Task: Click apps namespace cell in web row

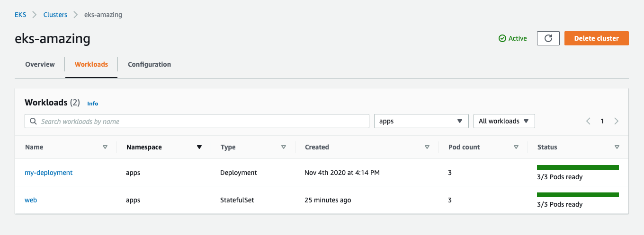Action: [133, 200]
